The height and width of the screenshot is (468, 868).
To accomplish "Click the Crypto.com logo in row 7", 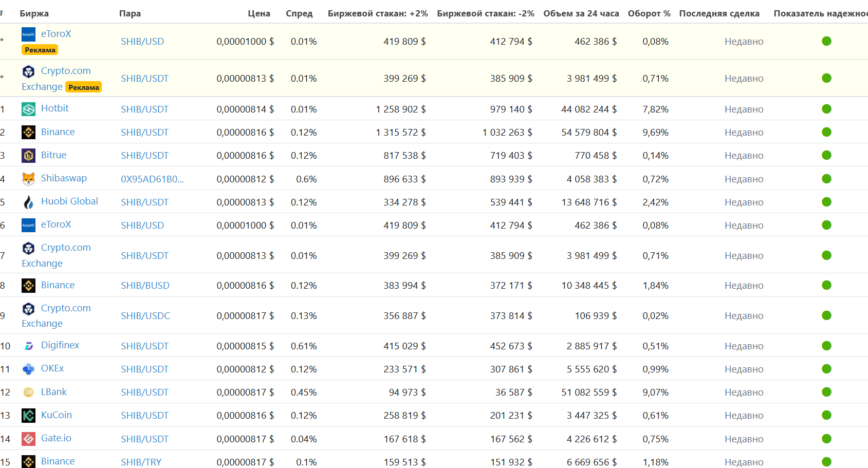I will tap(28, 249).
